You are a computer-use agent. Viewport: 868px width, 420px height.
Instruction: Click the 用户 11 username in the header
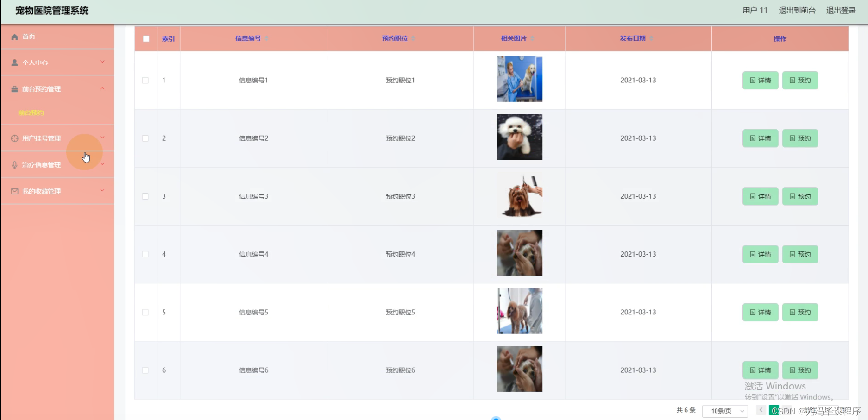tap(755, 10)
